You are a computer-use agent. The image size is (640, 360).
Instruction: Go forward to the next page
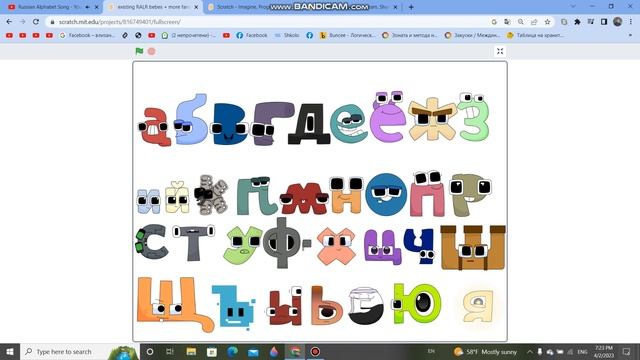point(22,22)
